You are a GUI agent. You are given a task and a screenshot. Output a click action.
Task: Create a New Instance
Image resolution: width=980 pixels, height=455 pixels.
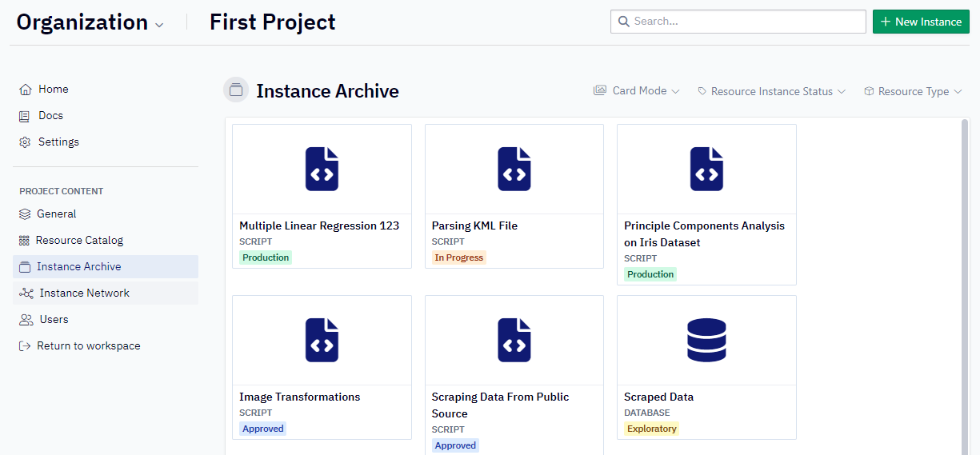(x=921, y=22)
